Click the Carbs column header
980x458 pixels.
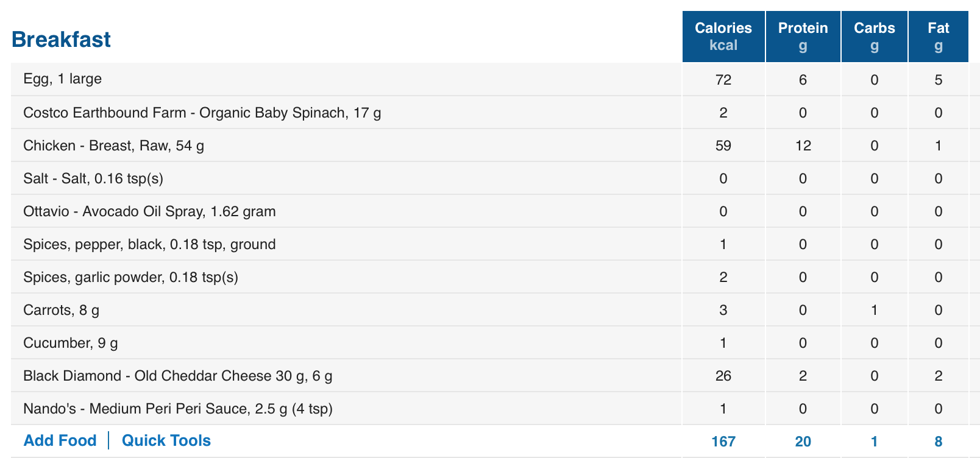coord(875,37)
